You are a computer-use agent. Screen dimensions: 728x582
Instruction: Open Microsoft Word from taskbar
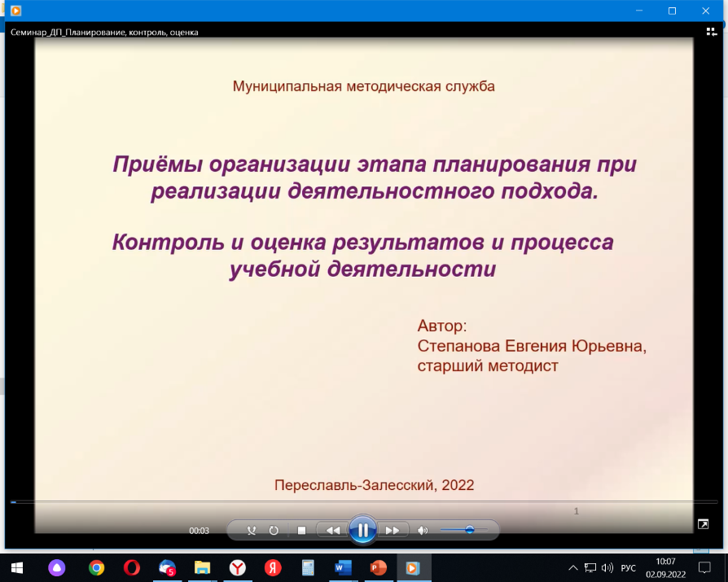[x=342, y=567]
